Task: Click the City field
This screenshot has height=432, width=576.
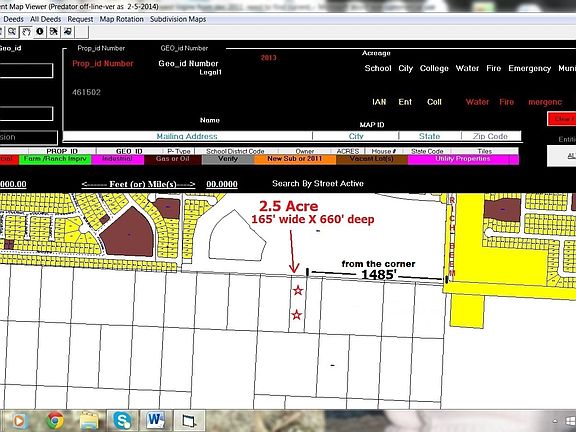Action: click(x=356, y=136)
